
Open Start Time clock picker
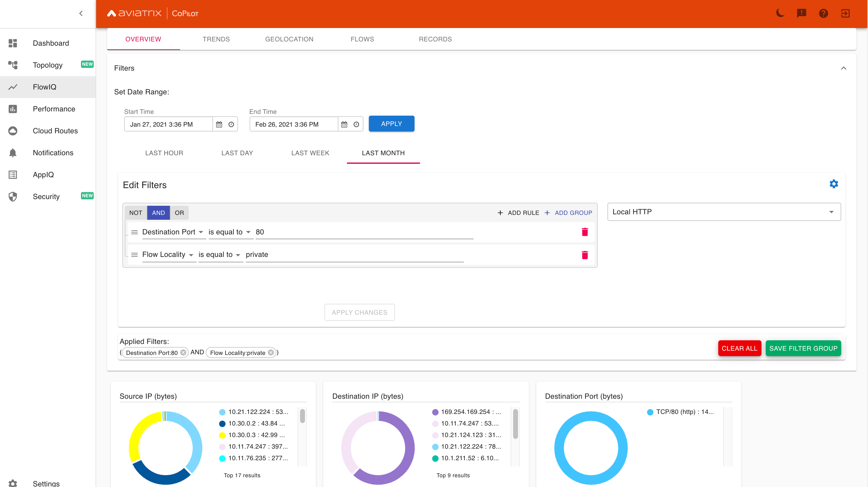(231, 124)
